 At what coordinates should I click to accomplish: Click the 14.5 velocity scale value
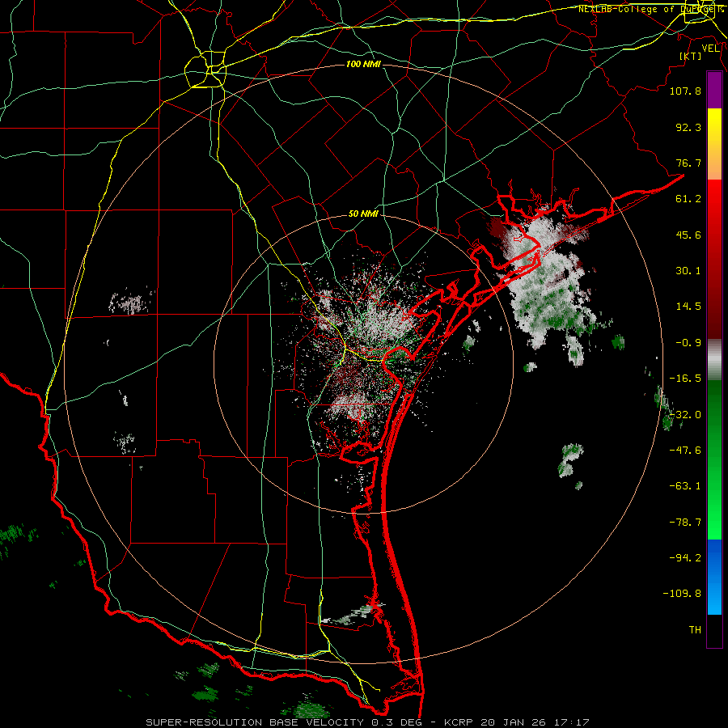[x=688, y=307]
